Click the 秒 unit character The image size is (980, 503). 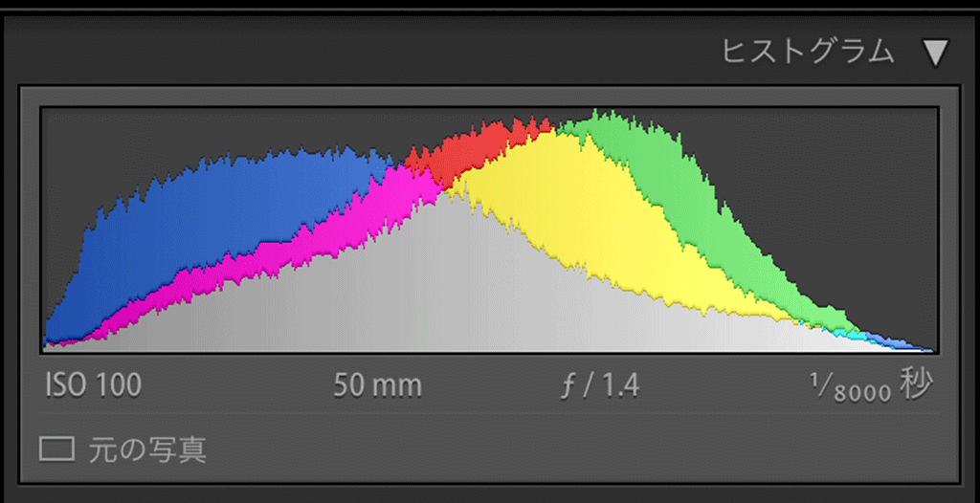tap(916, 383)
